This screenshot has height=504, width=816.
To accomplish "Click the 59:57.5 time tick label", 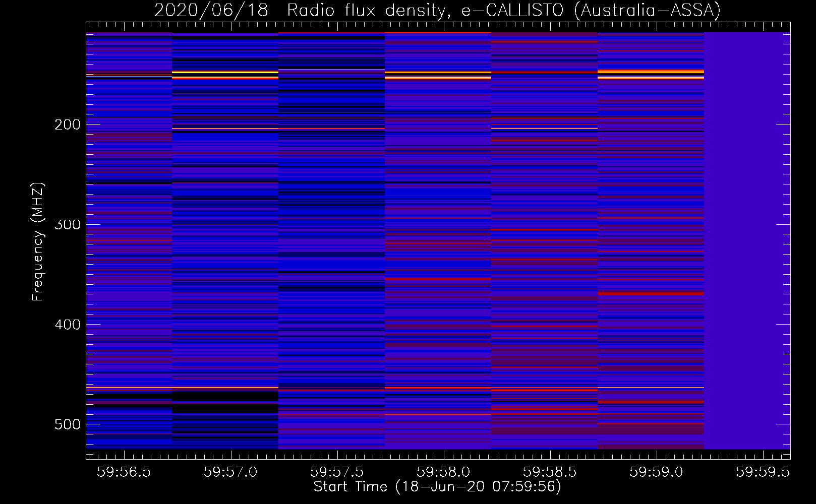I will click(x=337, y=472).
